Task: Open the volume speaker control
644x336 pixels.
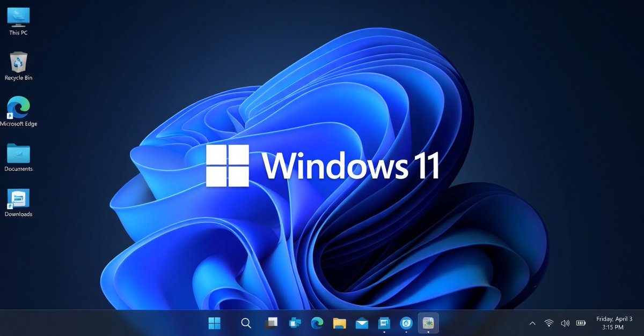Action: point(565,323)
